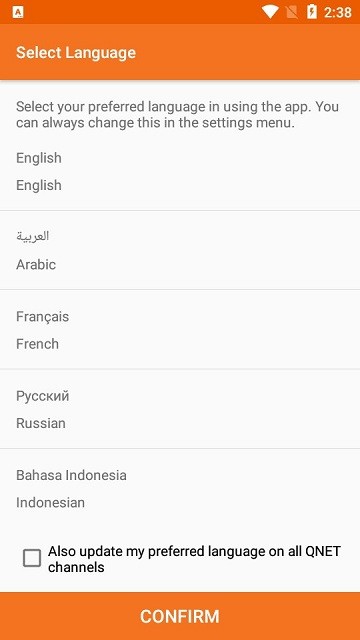The height and width of the screenshot is (640, 360).
Task: Choose the Русский language entry
Action: pos(180,409)
